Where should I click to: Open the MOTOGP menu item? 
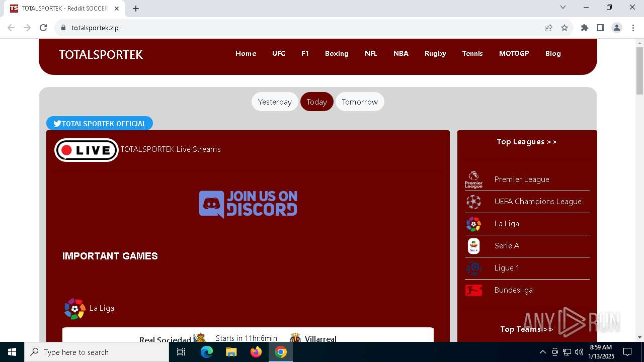[x=514, y=53]
